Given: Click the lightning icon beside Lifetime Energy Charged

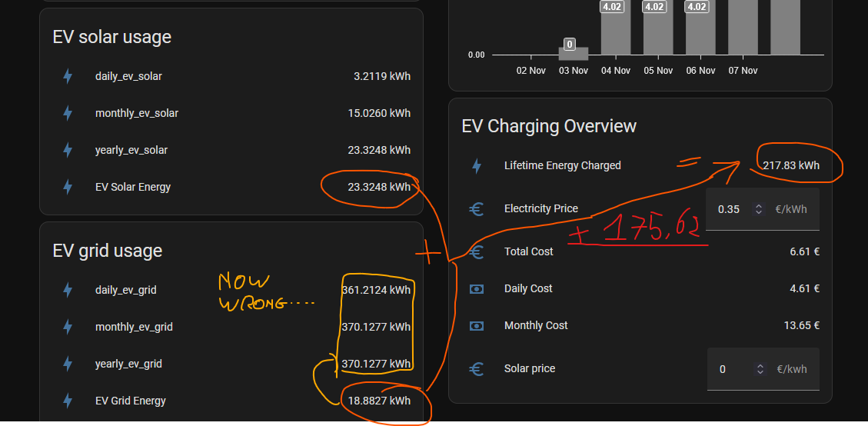Looking at the screenshot, I should click(477, 165).
